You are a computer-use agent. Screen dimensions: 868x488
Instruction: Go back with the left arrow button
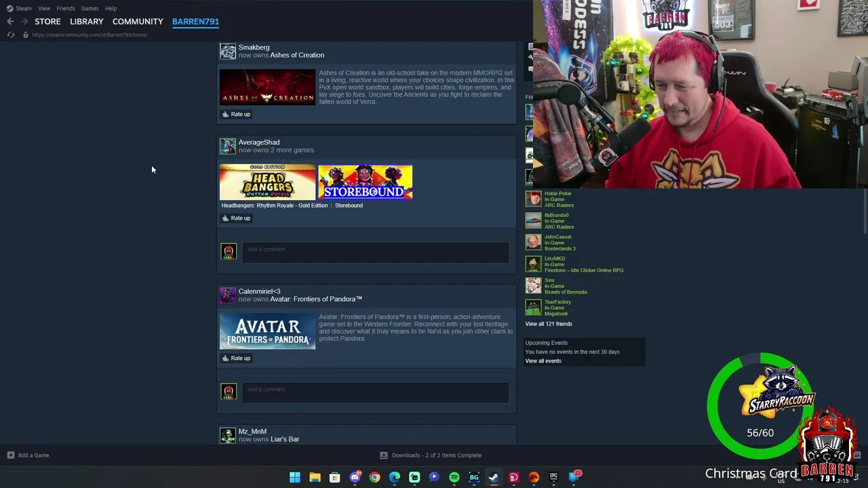tap(10, 22)
